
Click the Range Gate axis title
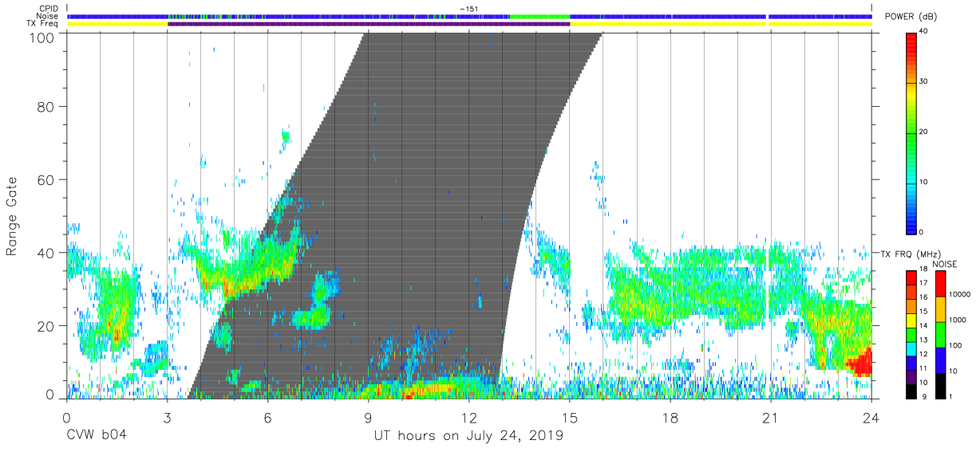(12, 215)
